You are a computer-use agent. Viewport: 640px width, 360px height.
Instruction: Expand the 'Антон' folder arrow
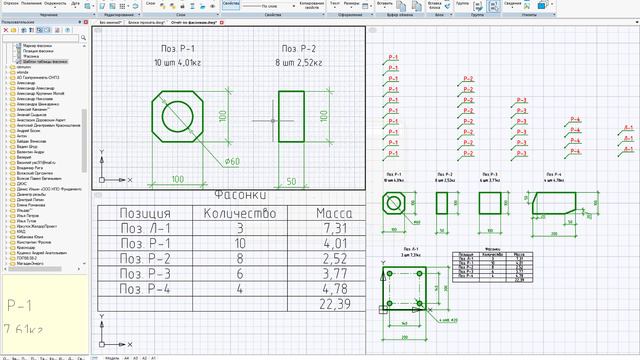pyautogui.click(x=6, y=136)
